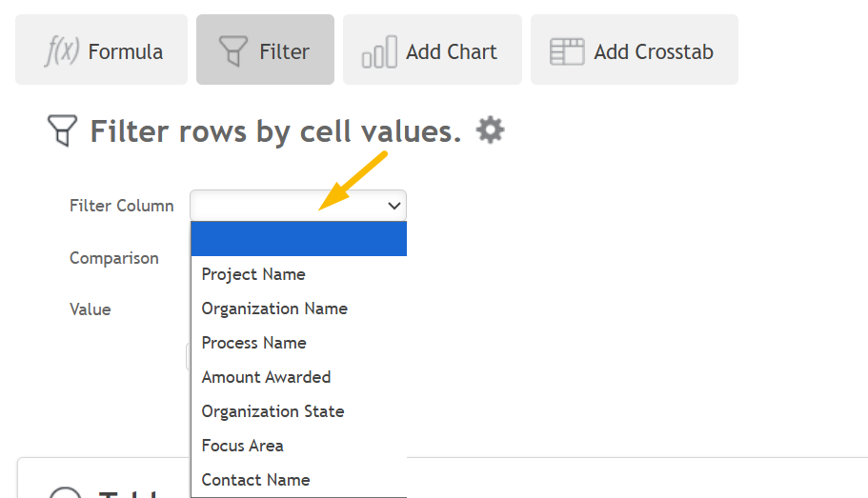Click the Comparison label
The height and width of the screenshot is (498, 868).
point(114,258)
